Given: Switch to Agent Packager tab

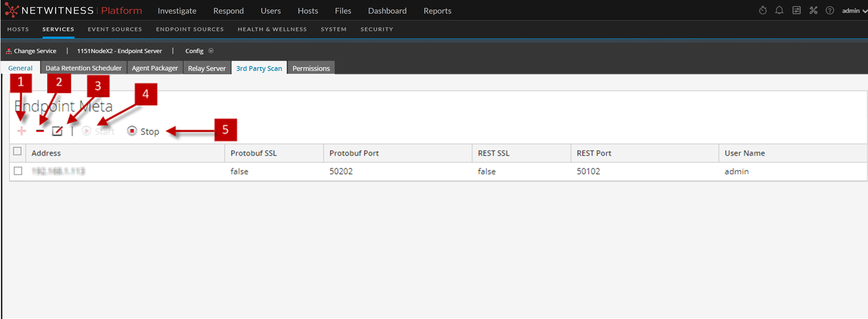Looking at the screenshot, I should 155,68.
